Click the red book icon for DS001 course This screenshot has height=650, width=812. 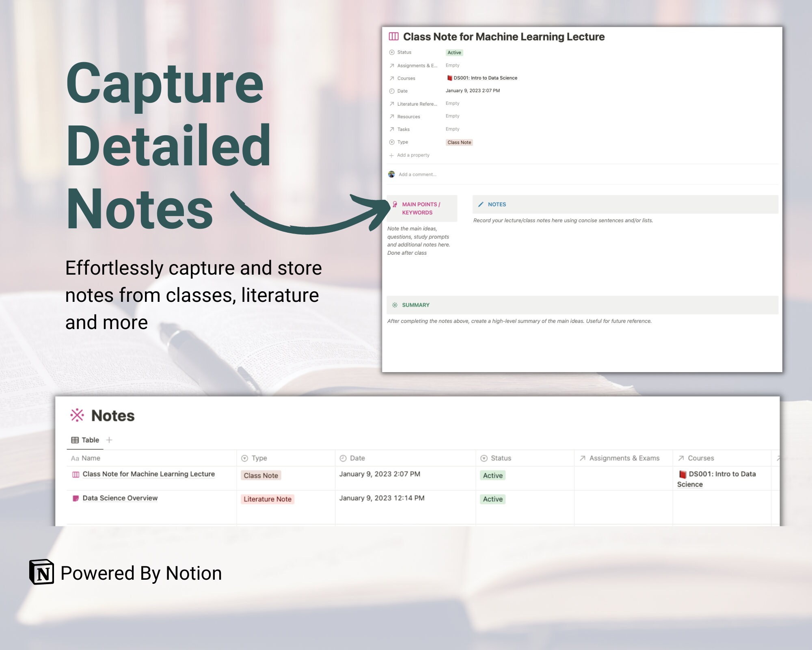(x=450, y=78)
